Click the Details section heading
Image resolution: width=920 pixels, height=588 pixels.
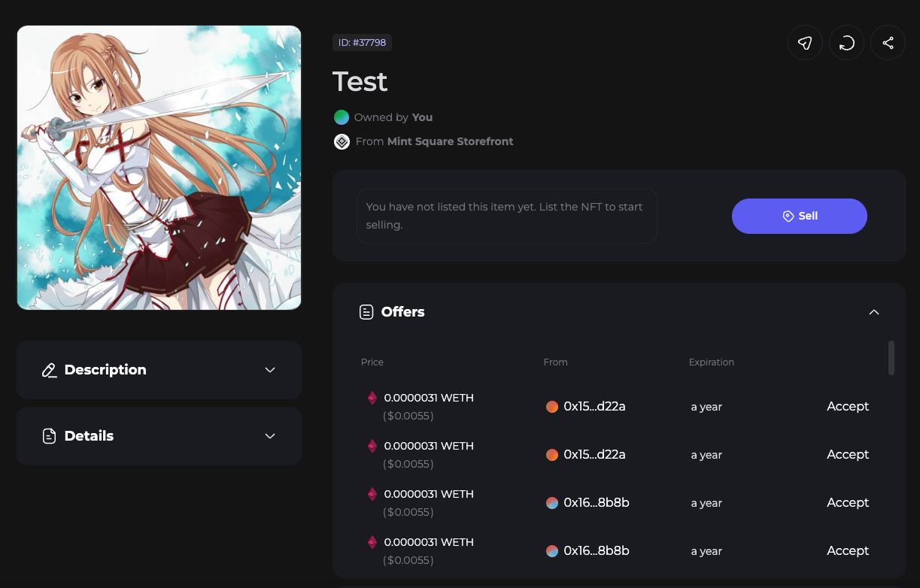[x=89, y=436]
